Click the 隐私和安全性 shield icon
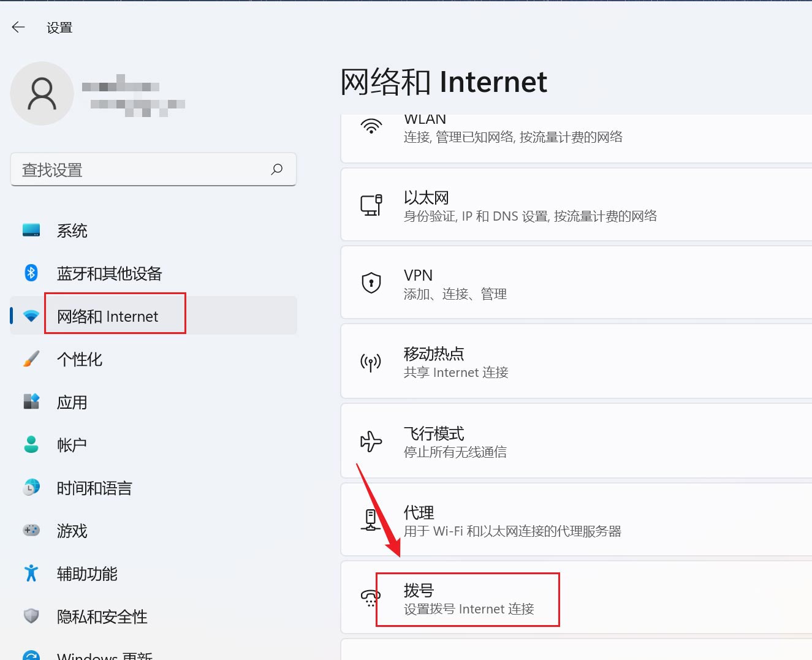Screen dimensions: 812x660 [31, 617]
